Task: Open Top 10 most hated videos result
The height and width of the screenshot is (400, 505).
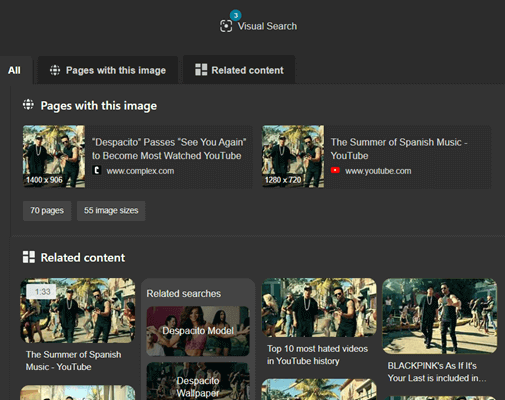Action: pos(317,355)
